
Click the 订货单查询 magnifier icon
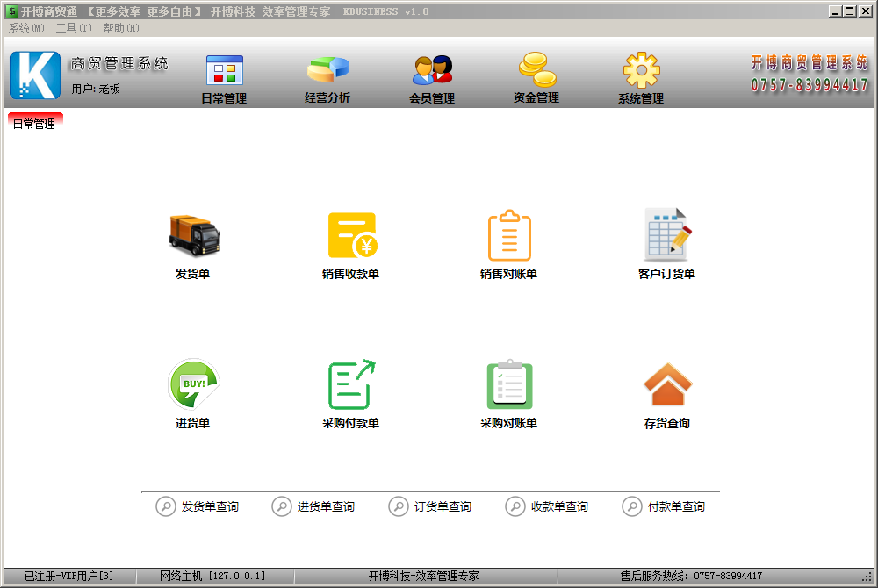(399, 506)
